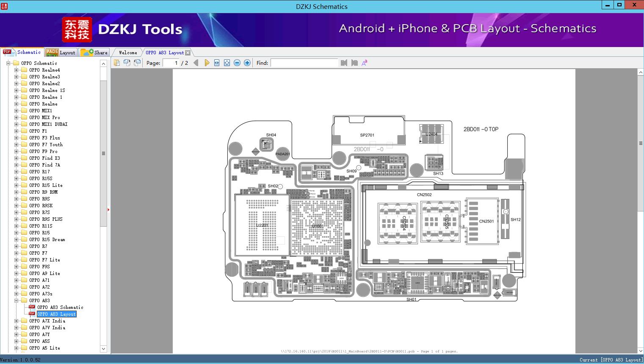Click the OPPO Schematic root folder icon
Screen dimensions: 644x364
point(16,63)
